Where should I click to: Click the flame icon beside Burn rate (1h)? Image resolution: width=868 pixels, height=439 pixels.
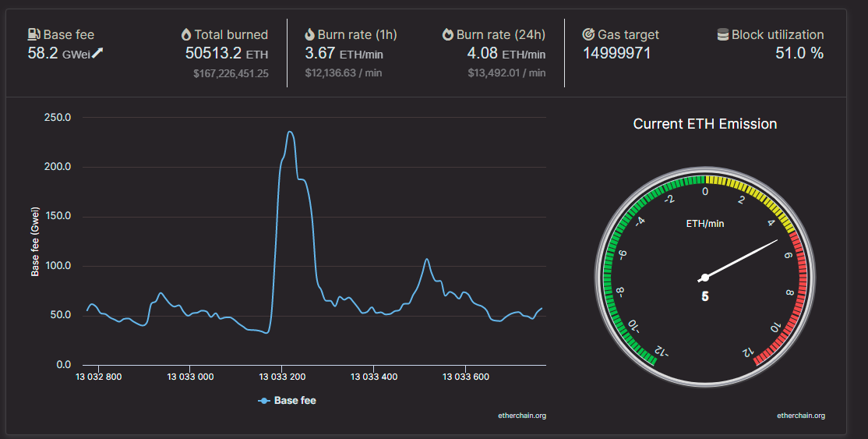309,34
